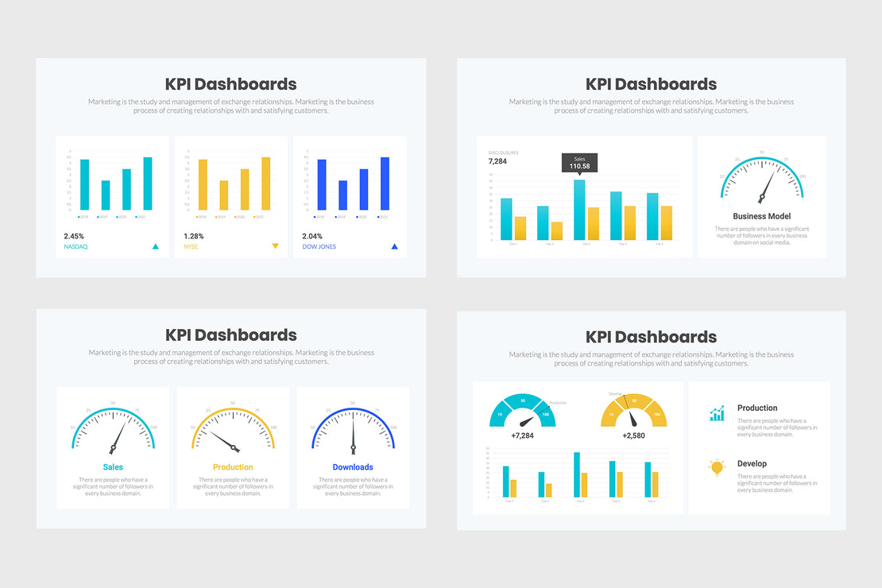The image size is (882, 588).
Task: Select the yellow lightbulb icon next to Develop
Action: coord(717,468)
